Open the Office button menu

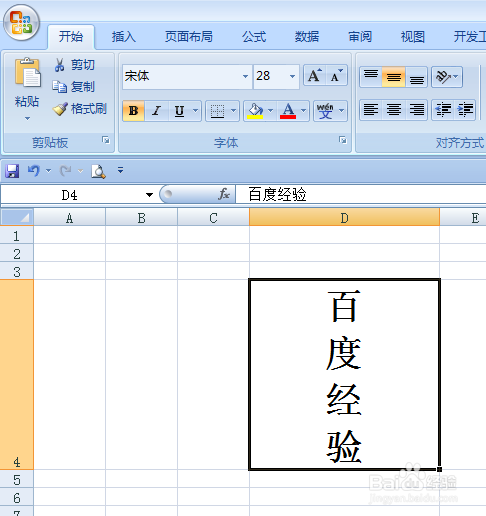[21, 23]
